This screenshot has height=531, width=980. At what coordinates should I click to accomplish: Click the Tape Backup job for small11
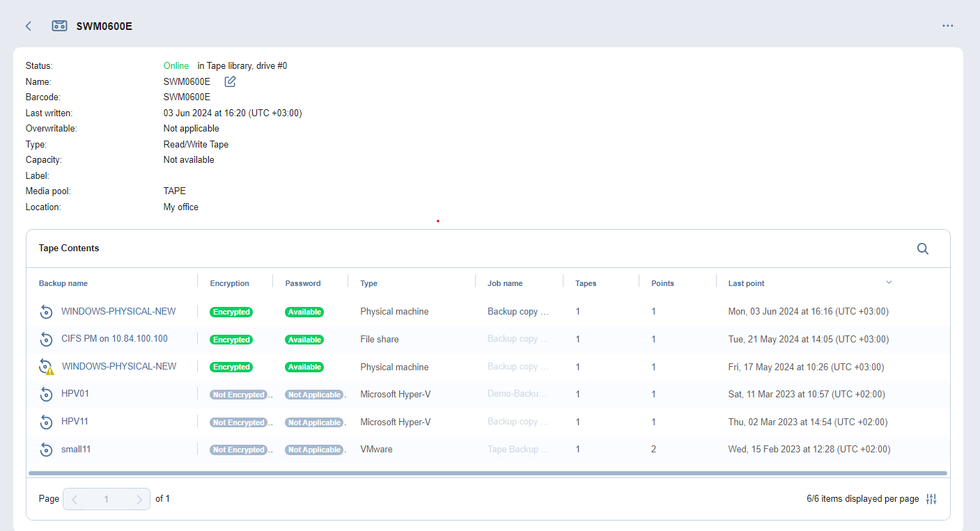[518, 450]
